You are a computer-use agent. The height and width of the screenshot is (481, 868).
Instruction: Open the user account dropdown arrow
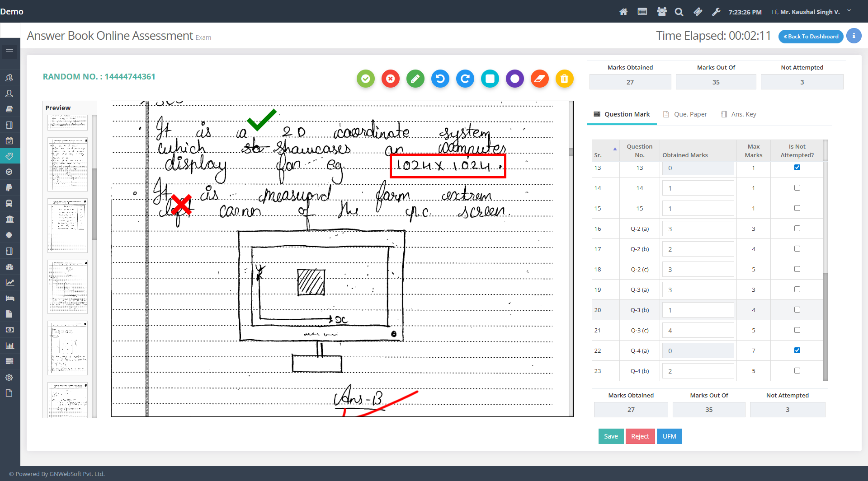click(x=849, y=11)
